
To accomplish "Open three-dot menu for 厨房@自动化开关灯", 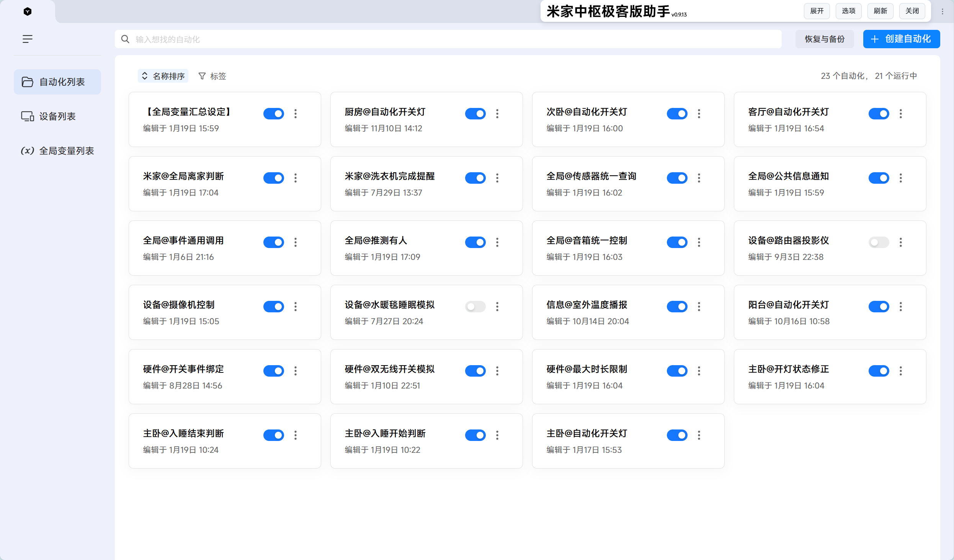I will tap(497, 113).
